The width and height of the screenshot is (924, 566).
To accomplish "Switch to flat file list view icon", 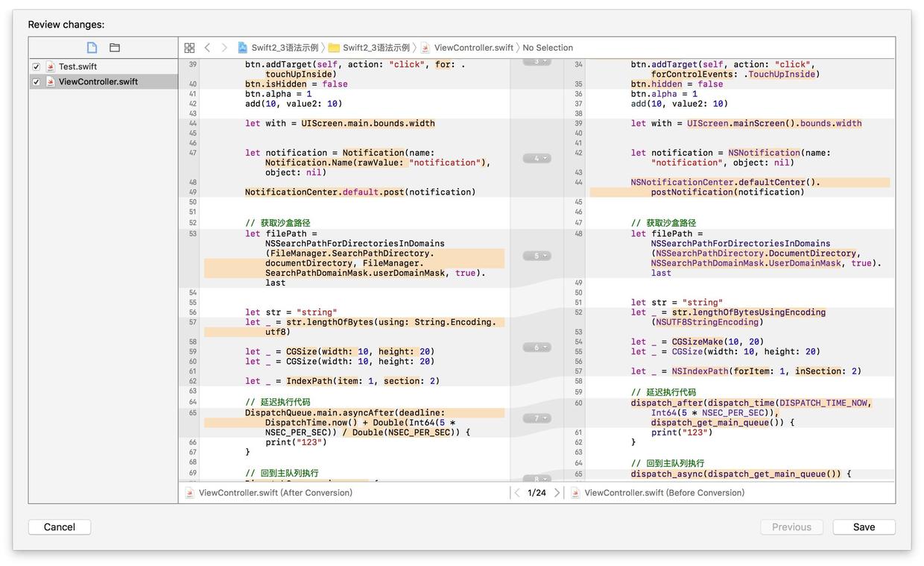I will click(92, 48).
